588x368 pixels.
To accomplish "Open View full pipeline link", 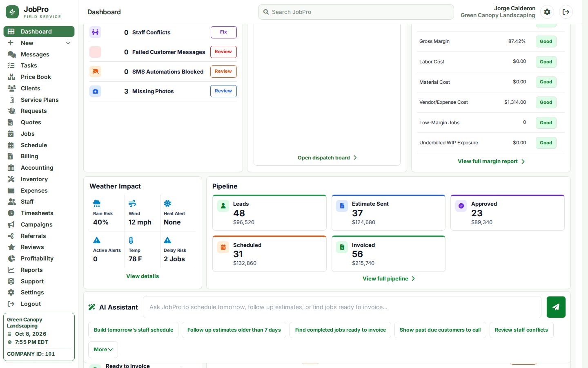I will click(389, 279).
